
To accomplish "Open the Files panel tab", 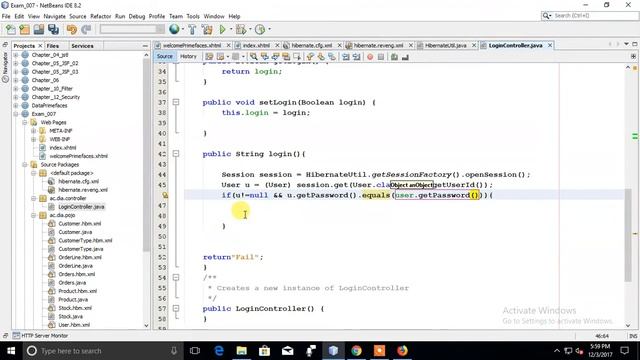I will click(53, 46).
